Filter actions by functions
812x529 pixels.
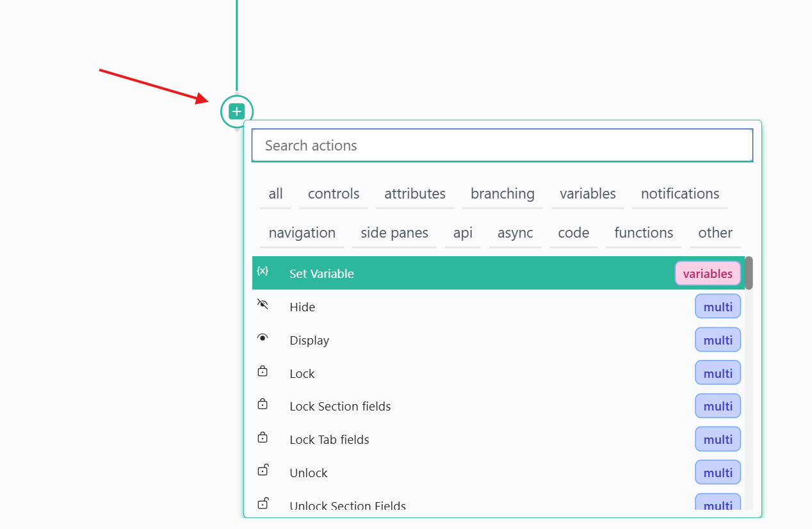point(644,233)
